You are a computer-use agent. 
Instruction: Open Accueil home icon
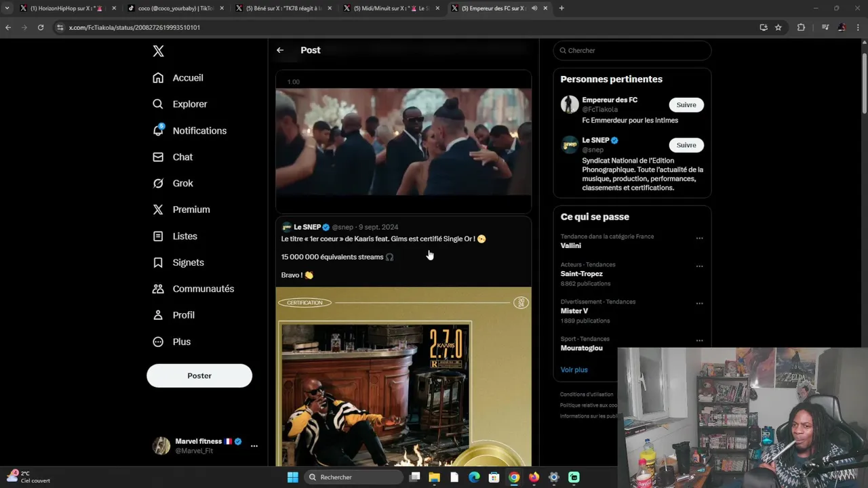(158, 78)
